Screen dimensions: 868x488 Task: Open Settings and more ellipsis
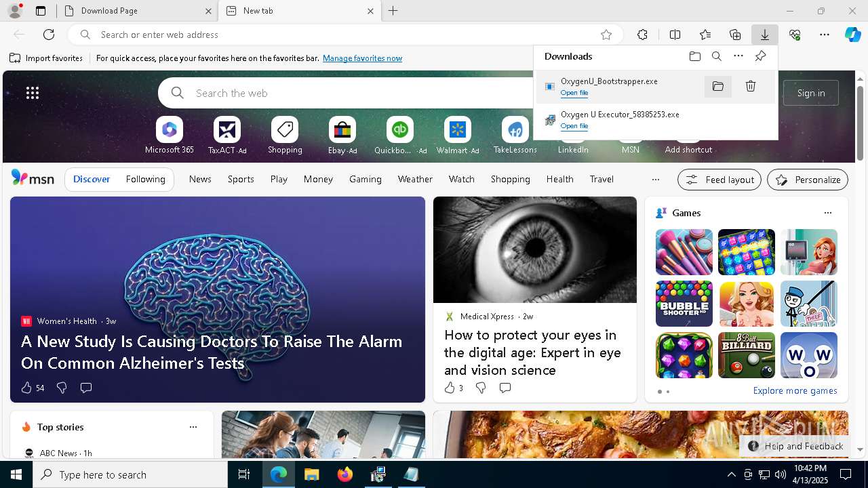pos(825,35)
